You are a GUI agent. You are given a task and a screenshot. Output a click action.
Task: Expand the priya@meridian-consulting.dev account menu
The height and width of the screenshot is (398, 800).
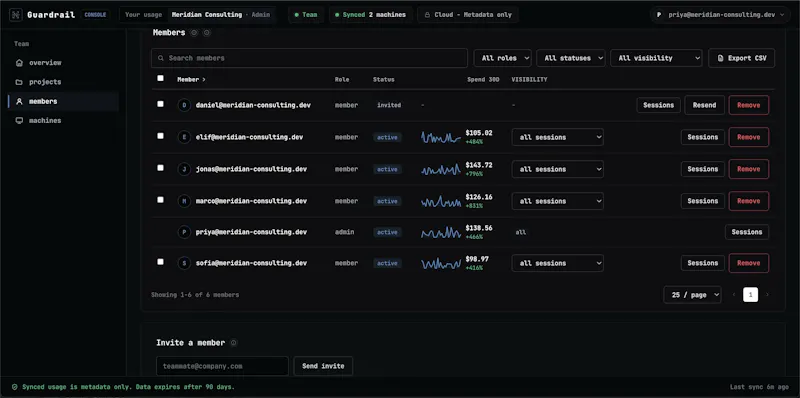[720, 15]
